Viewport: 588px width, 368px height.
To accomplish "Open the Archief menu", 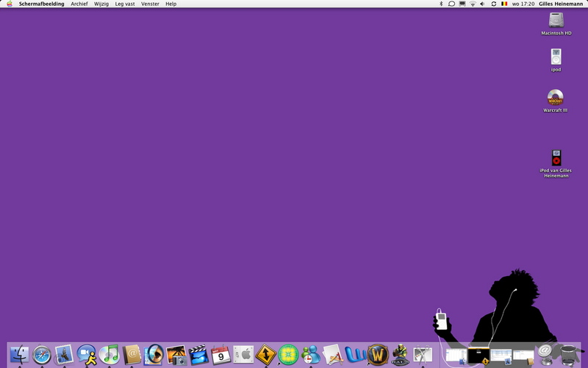I will click(x=79, y=4).
